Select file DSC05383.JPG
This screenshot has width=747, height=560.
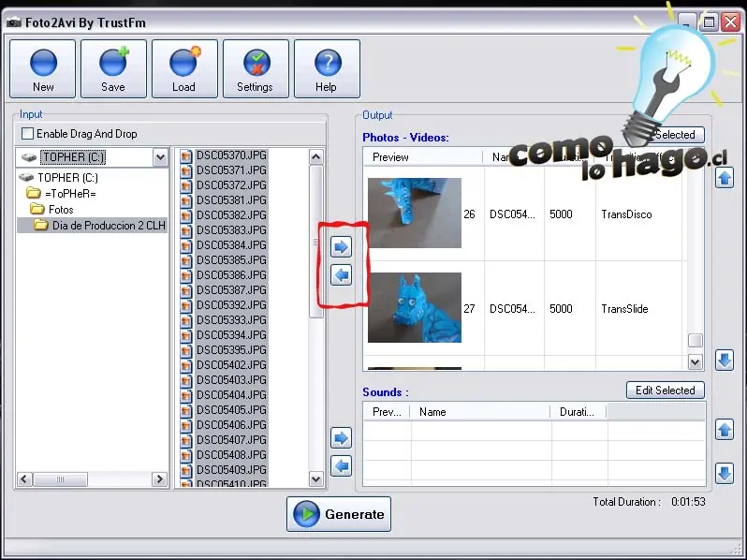[x=231, y=230]
